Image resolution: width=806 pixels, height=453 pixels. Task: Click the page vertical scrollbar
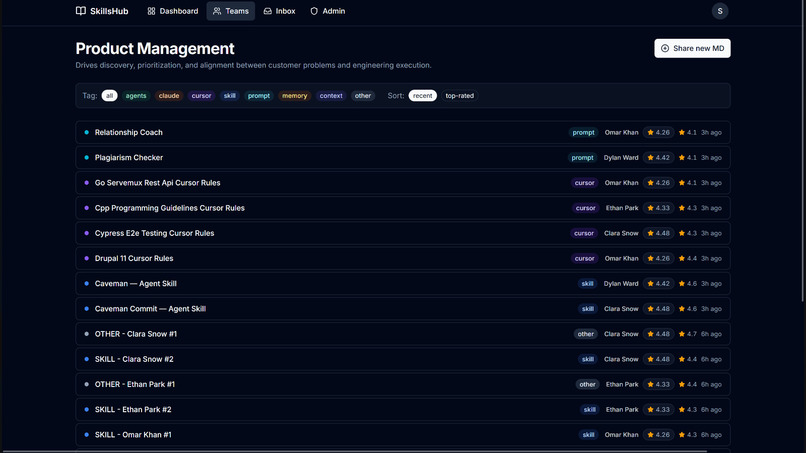click(803, 151)
